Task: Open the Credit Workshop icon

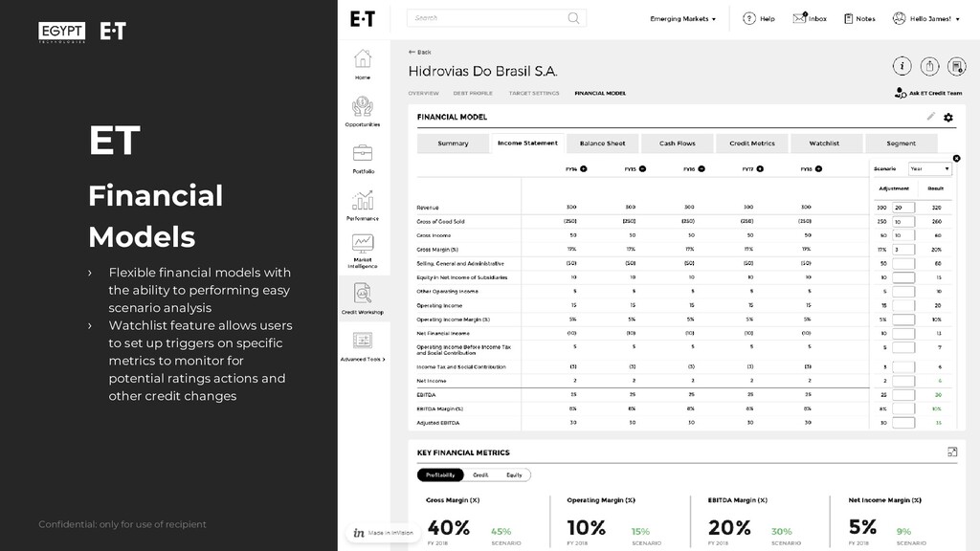Action: click(363, 293)
